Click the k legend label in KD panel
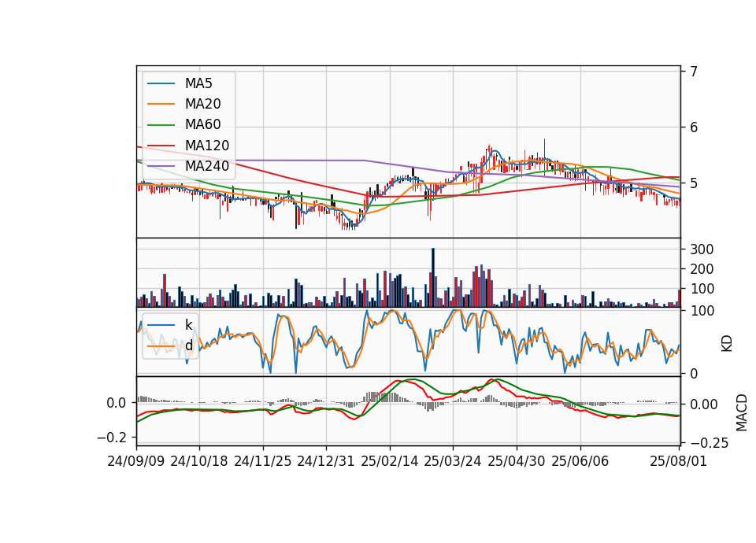This screenshot has height=543, width=756. [x=188, y=325]
